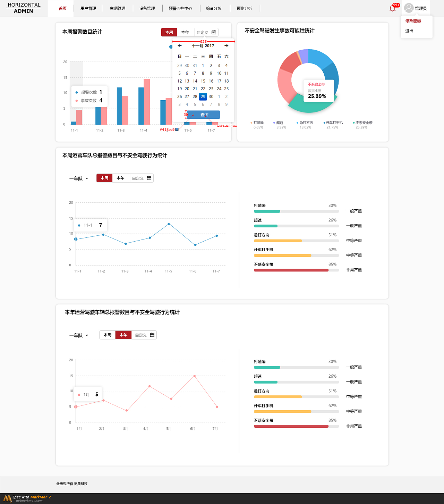444x504 pixels.
Task: Click the 超速 26% progress bar in 本年运营驾驶车辆 card
Action: pyautogui.click(x=296, y=382)
